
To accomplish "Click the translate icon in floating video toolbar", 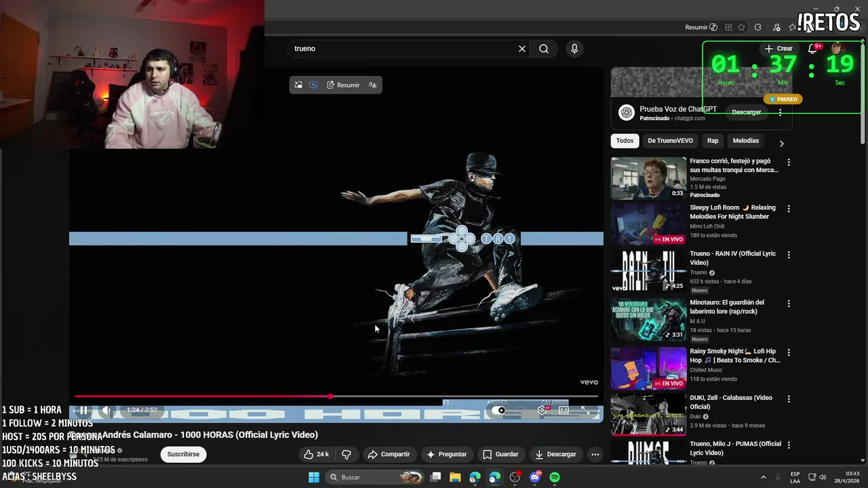I will click(x=372, y=85).
